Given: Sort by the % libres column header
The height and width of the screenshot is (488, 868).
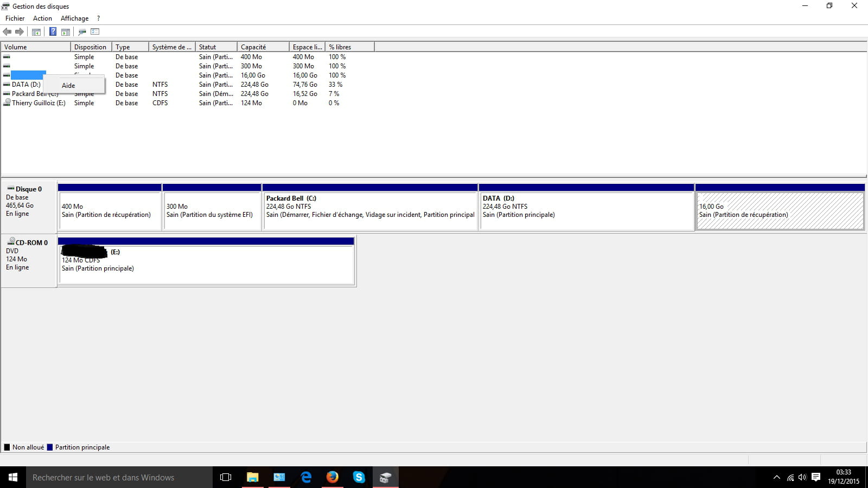Looking at the screenshot, I should [x=350, y=47].
